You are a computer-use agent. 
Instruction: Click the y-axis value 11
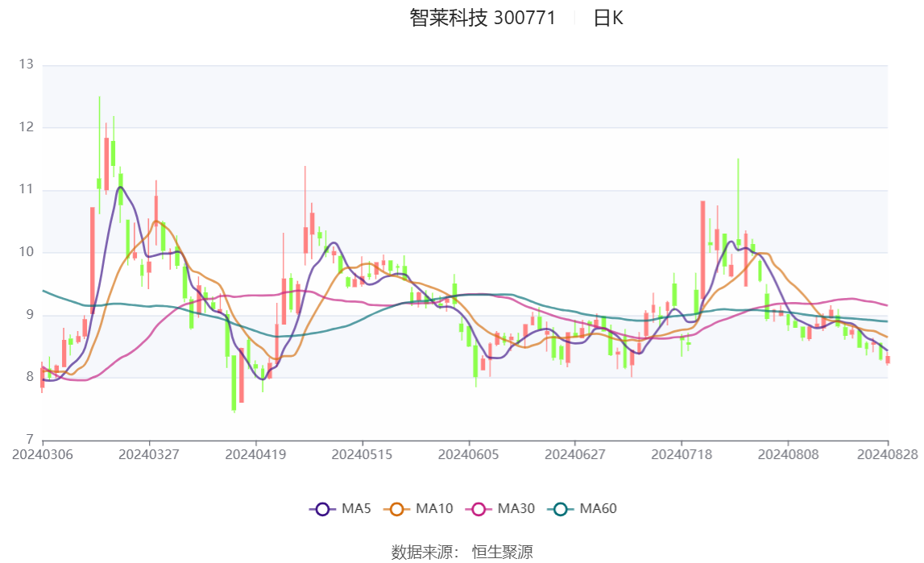[26, 189]
